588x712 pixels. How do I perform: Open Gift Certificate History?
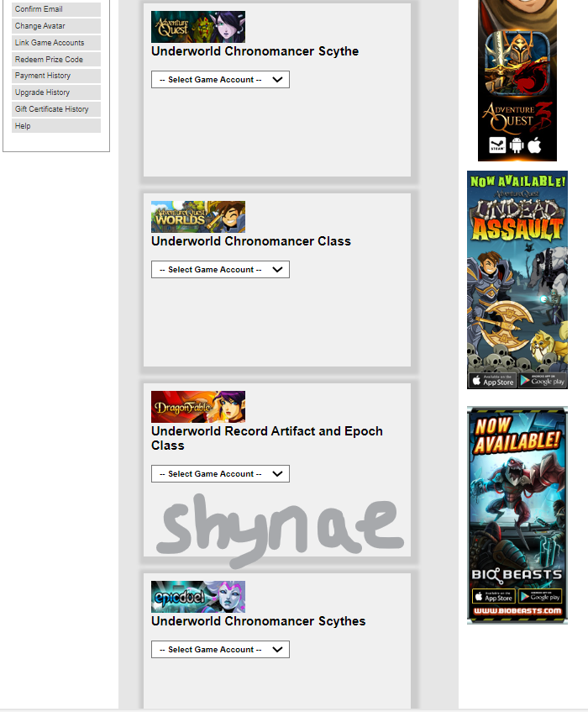pyautogui.click(x=56, y=109)
